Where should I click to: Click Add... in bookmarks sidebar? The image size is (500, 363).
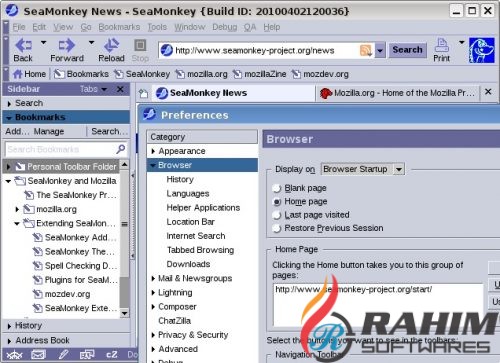click(17, 132)
